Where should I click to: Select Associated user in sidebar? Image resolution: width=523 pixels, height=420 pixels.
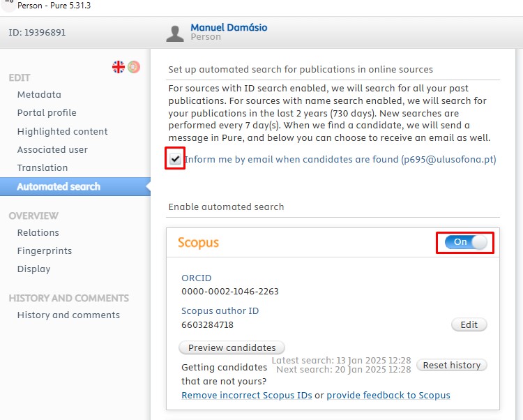52,149
